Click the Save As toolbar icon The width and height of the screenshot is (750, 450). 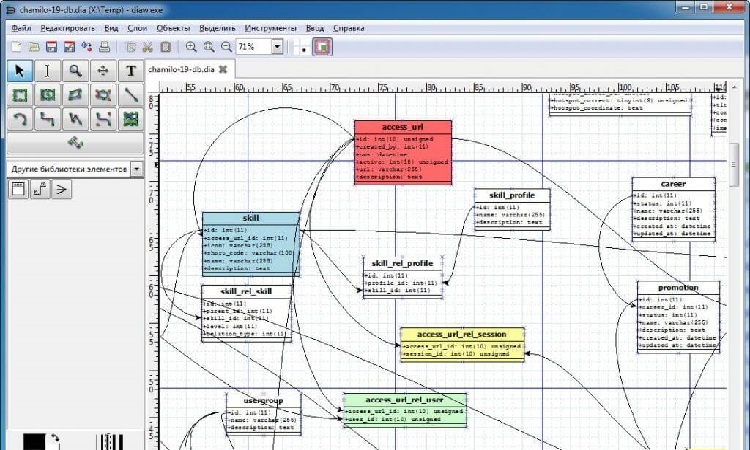(69, 47)
